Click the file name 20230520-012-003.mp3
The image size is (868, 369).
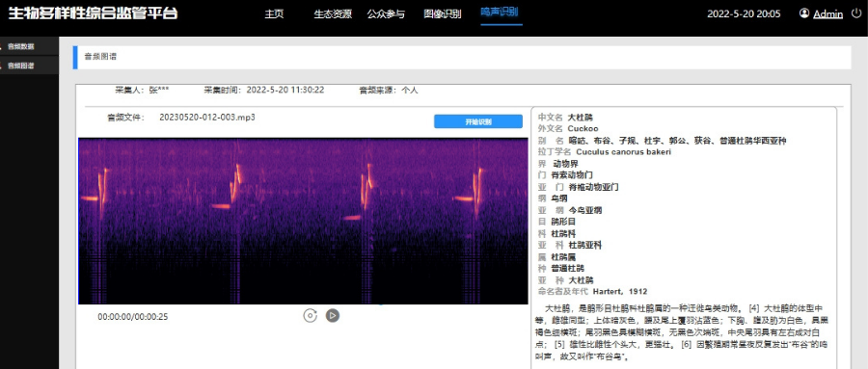(x=207, y=118)
